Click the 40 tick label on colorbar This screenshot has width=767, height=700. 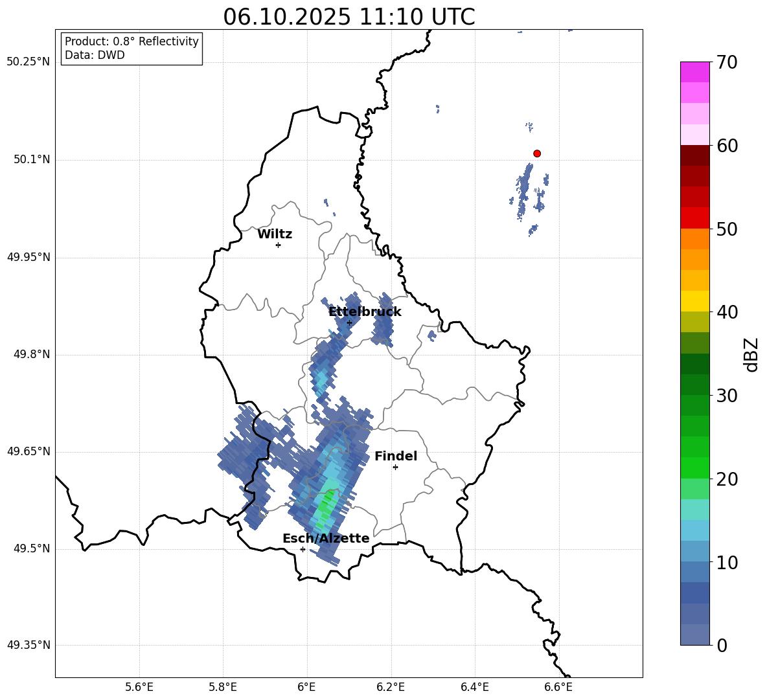pyautogui.click(x=727, y=312)
